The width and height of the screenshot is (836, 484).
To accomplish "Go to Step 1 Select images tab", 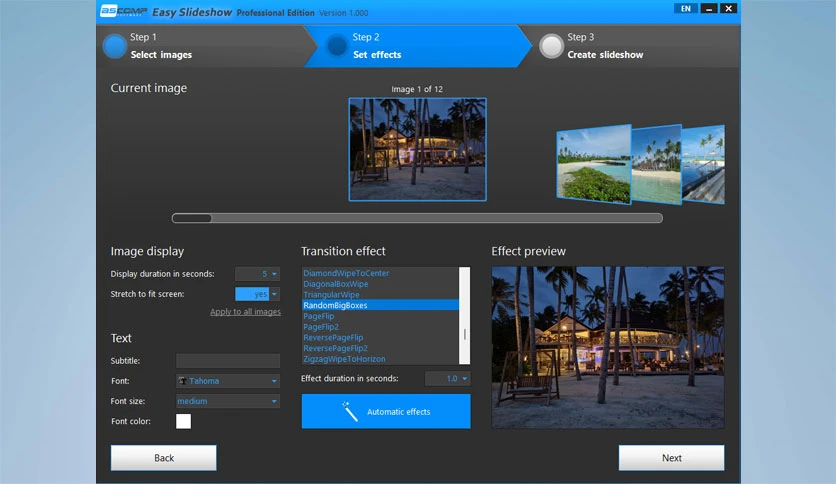I will click(x=205, y=46).
